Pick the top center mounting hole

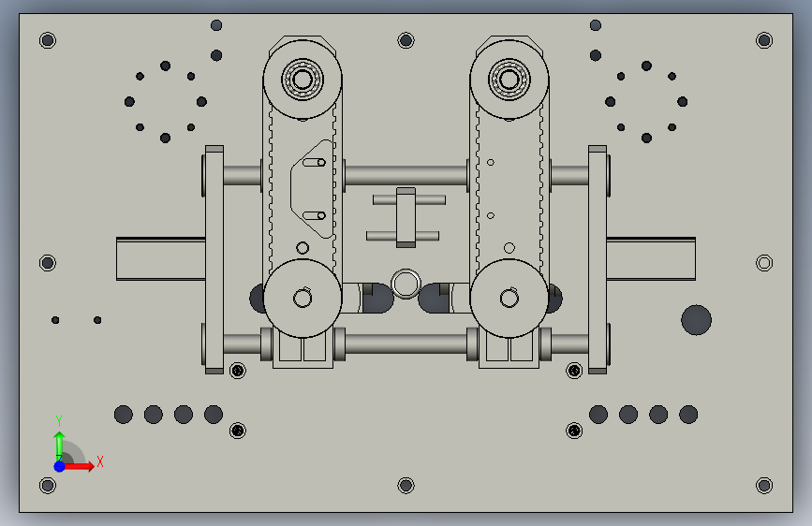tap(406, 40)
